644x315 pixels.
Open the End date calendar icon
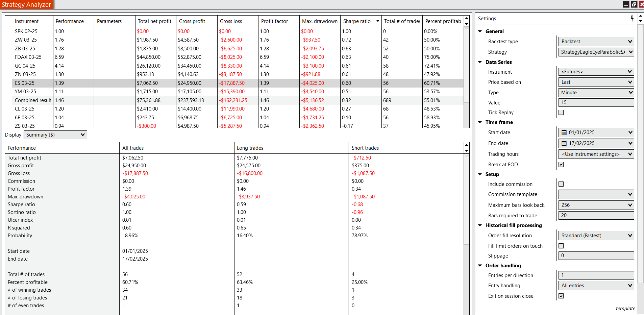pyautogui.click(x=564, y=143)
